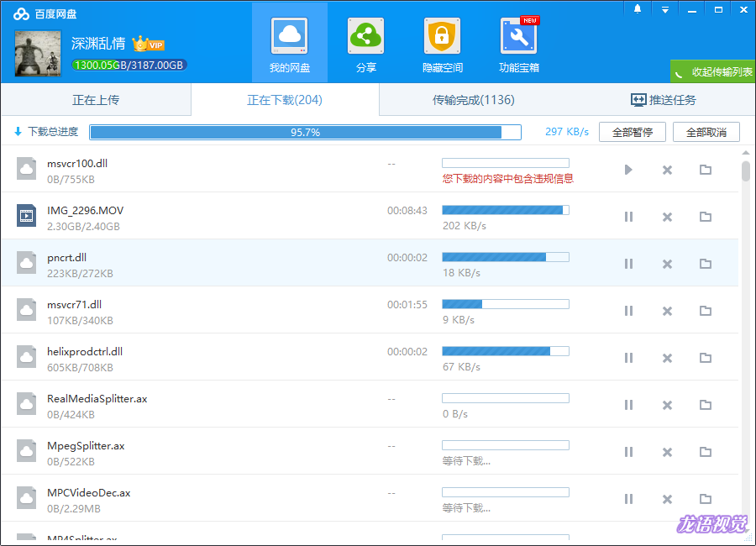The width and height of the screenshot is (756, 546).
Task: Collapse transfer list via 收起传输列表 button
Action: tap(713, 71)
